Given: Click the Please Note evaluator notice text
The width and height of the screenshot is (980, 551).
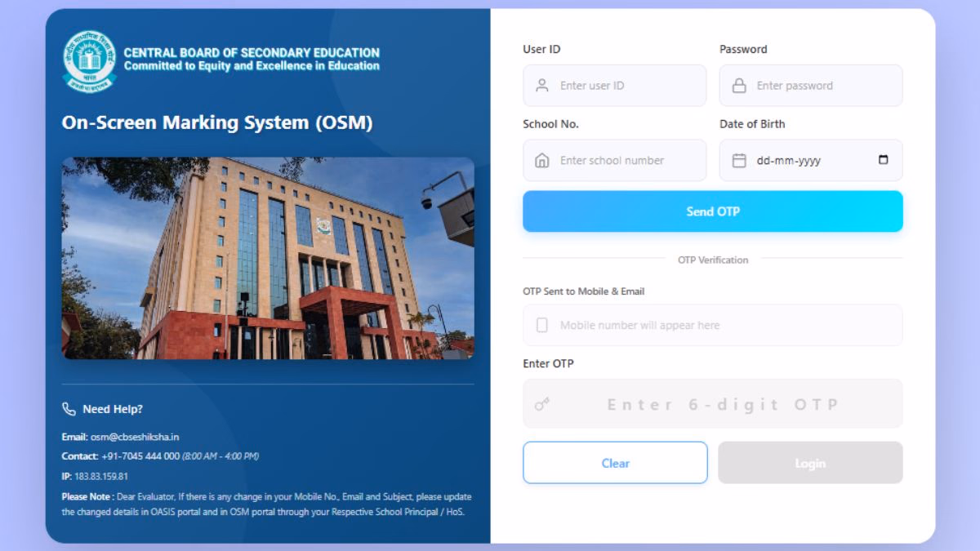Looking at the screenshot, I should (266, 504).
